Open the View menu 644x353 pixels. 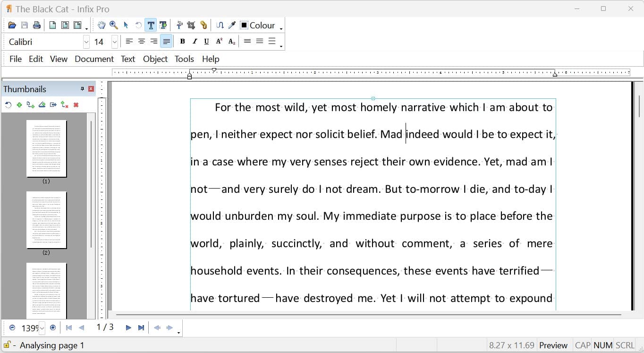tap(59, 59)
